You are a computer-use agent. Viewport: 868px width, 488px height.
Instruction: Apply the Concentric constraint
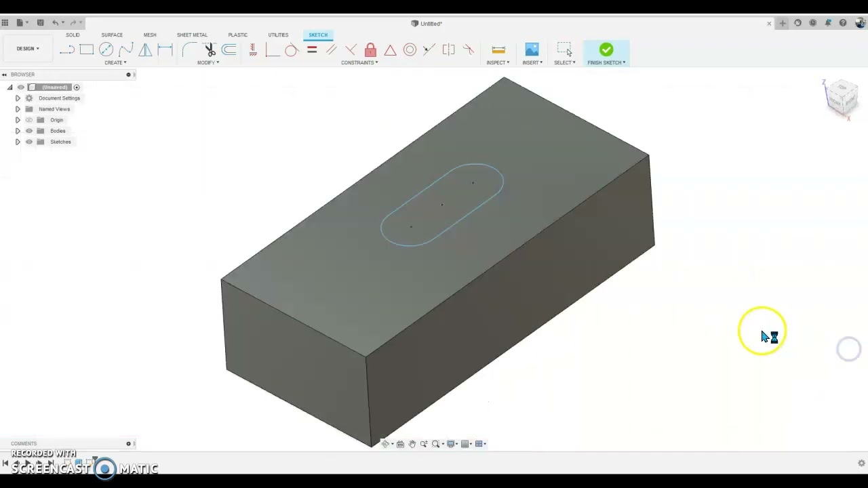410,49
